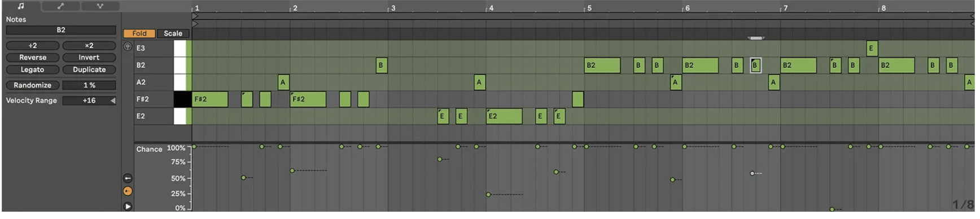Viewport: 980px width, 219px height.
Task: Click bar 4 in the ruler
Action: pos(491,8)
